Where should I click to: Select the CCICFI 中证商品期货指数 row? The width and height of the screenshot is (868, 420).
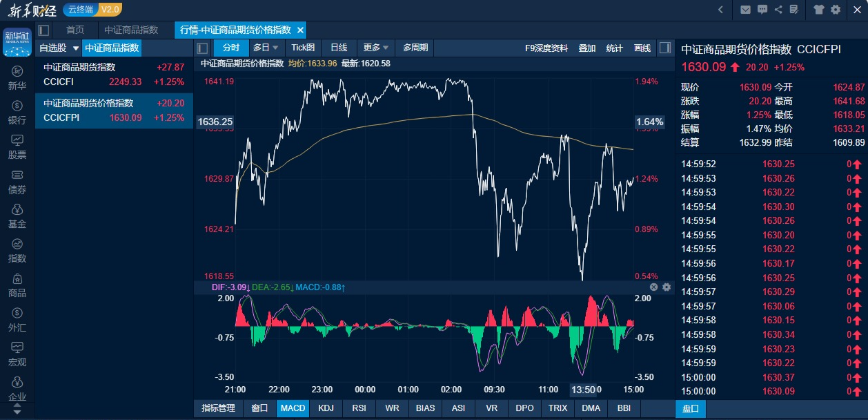click(114, 75)
